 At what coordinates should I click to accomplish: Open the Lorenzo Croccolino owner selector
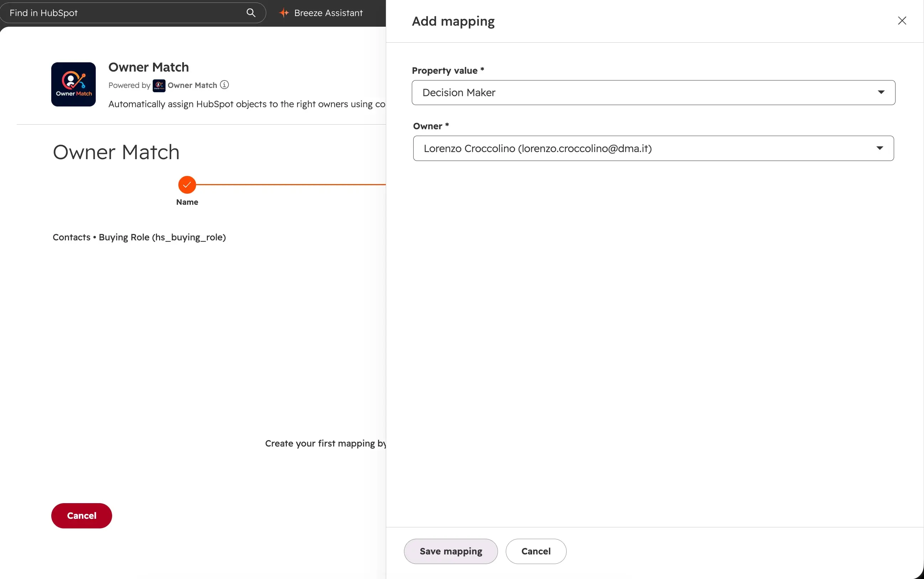pos(653,148)
